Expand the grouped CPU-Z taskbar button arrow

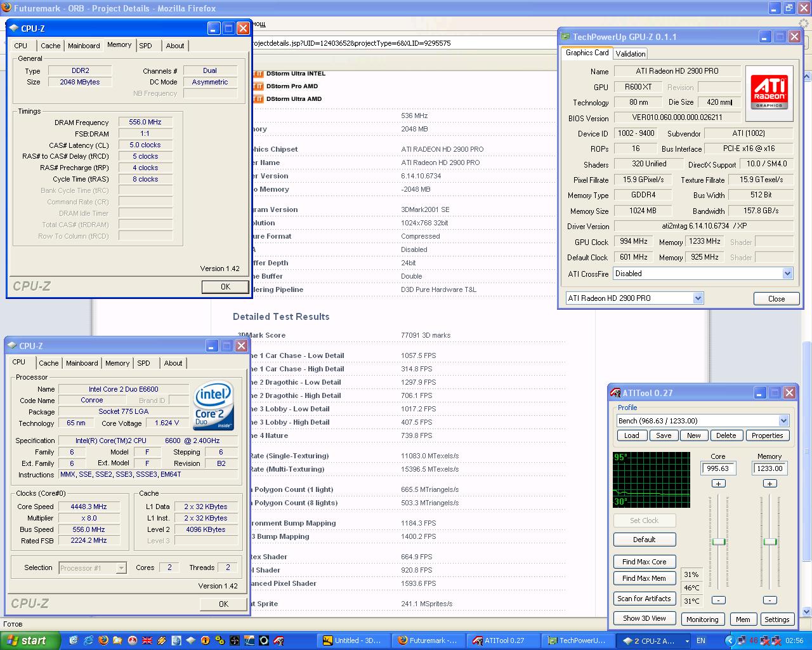point(687,641)
